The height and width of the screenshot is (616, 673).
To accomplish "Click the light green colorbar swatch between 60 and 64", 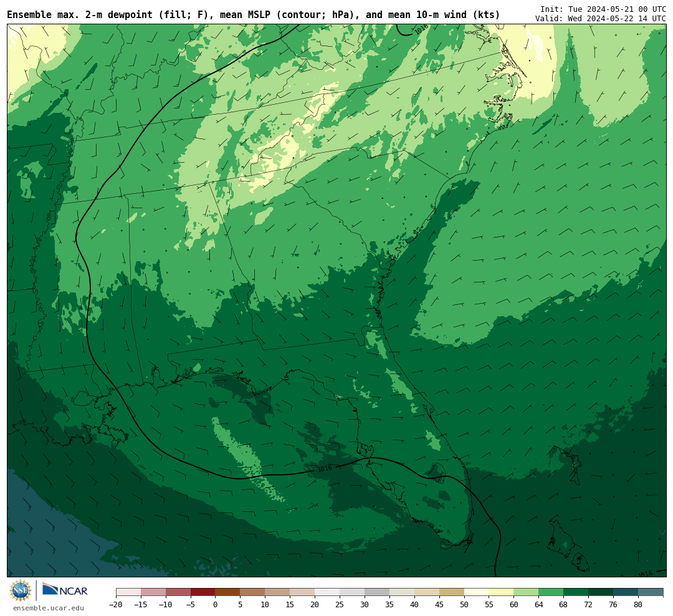I will click(526, 592).
